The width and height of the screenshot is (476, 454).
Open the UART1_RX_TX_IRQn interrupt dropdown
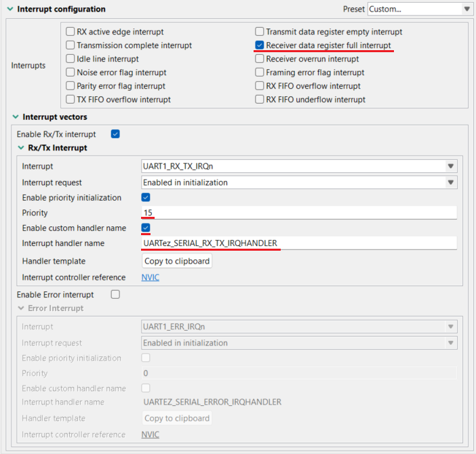point(298,166)
